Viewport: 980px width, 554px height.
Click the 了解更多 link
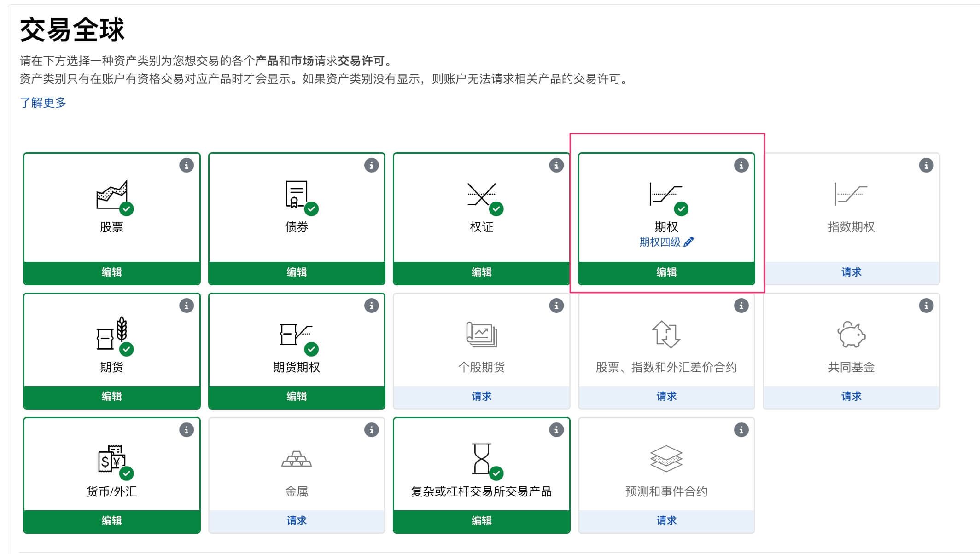(x=43, y=103)
